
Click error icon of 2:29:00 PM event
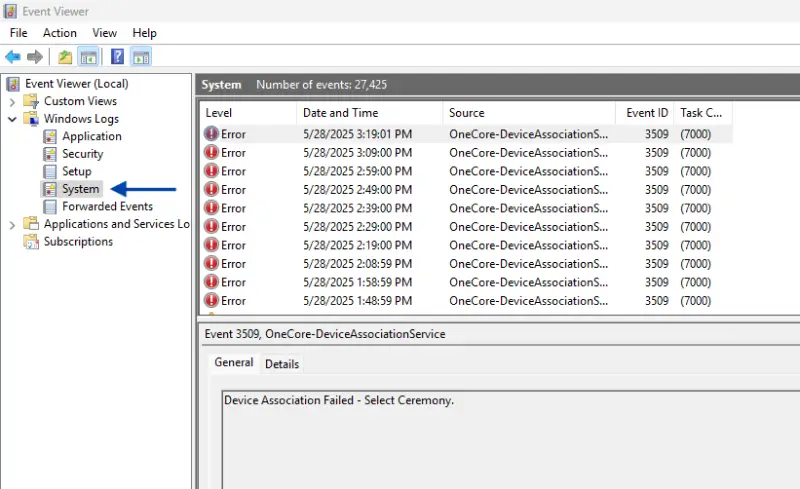tap(211, 226)
